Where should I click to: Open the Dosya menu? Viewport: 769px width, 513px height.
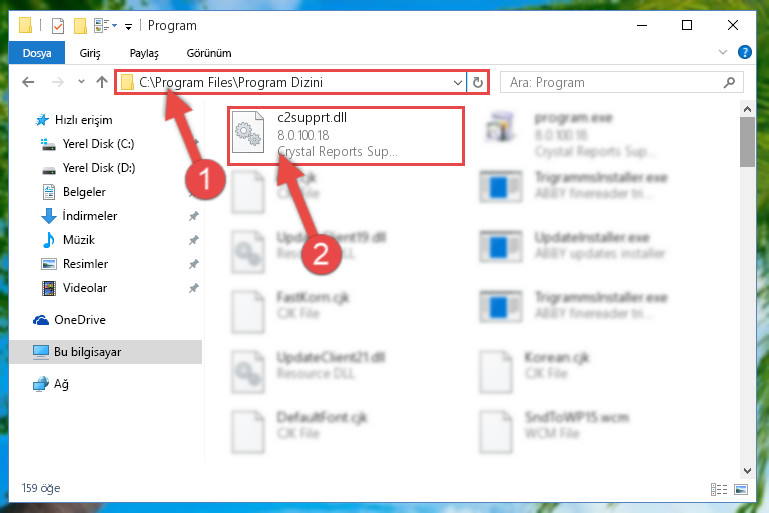(x=37, y=53)
